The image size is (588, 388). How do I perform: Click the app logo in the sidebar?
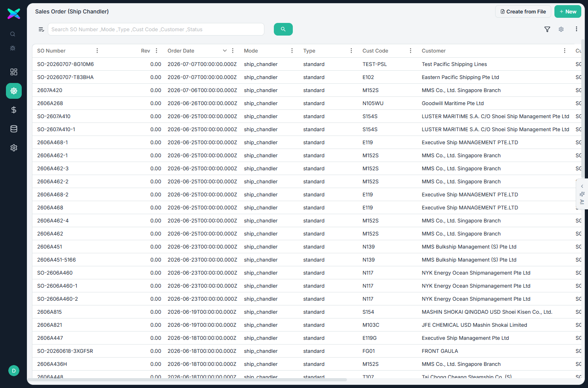pos(14,14)
